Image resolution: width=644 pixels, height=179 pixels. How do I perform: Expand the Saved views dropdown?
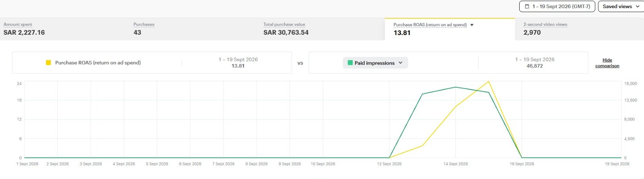(x=621, y=6)
